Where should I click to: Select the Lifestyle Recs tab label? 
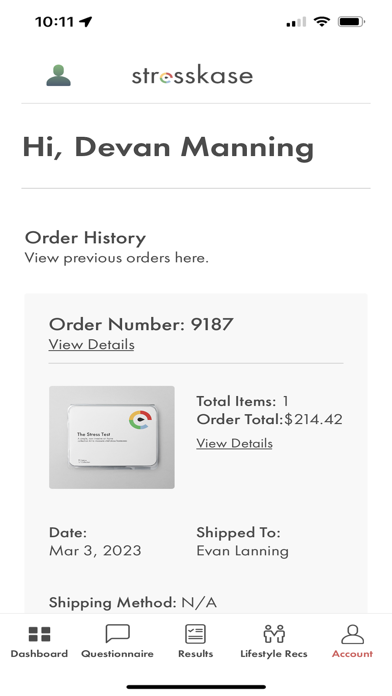pyautogui.click(x=273, y=654)
